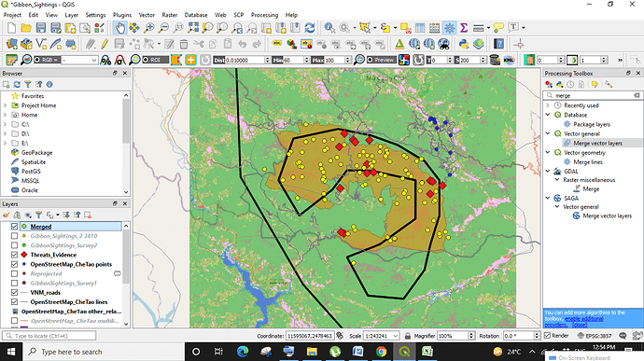
Task: Click the EPSG:3857 CRS button
Action: 594,336
